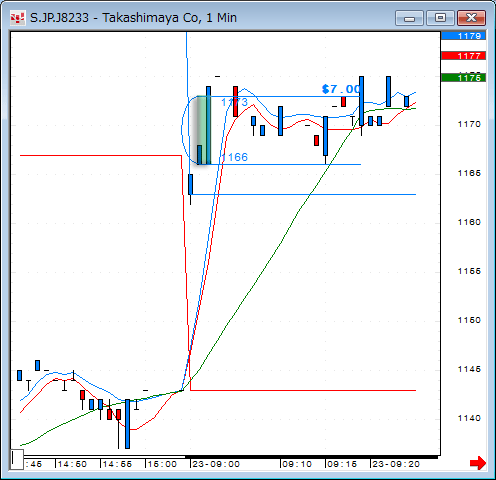Click the 1160 price axis label
The width and height of the screenshot is (496, 480).
pos(469,222)
